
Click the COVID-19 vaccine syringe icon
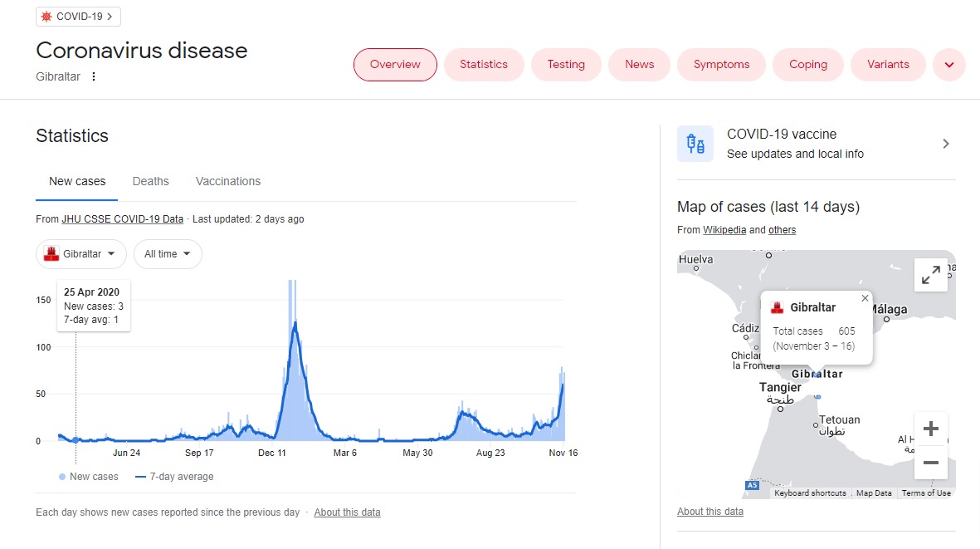pos(695,144)
